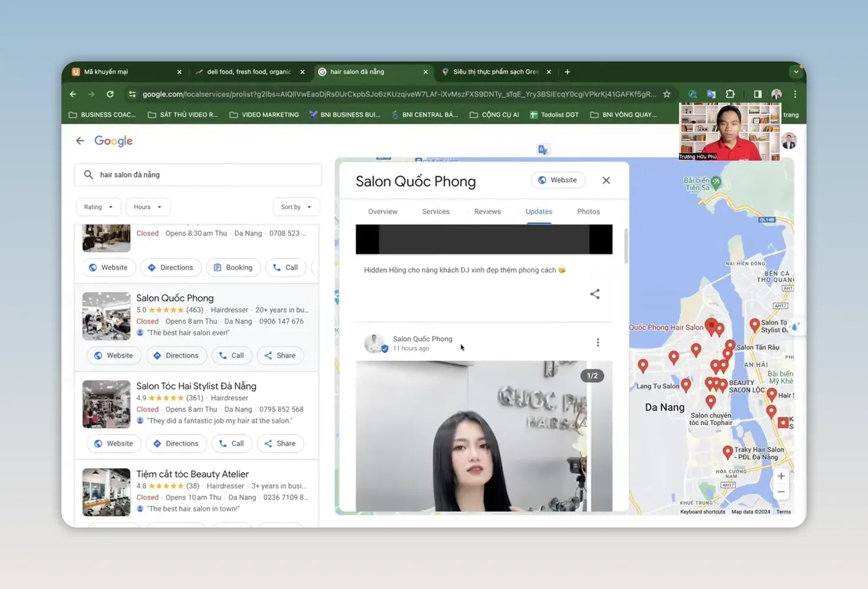
Task: Zoom in on the map
Action: [x=781, y=476]
